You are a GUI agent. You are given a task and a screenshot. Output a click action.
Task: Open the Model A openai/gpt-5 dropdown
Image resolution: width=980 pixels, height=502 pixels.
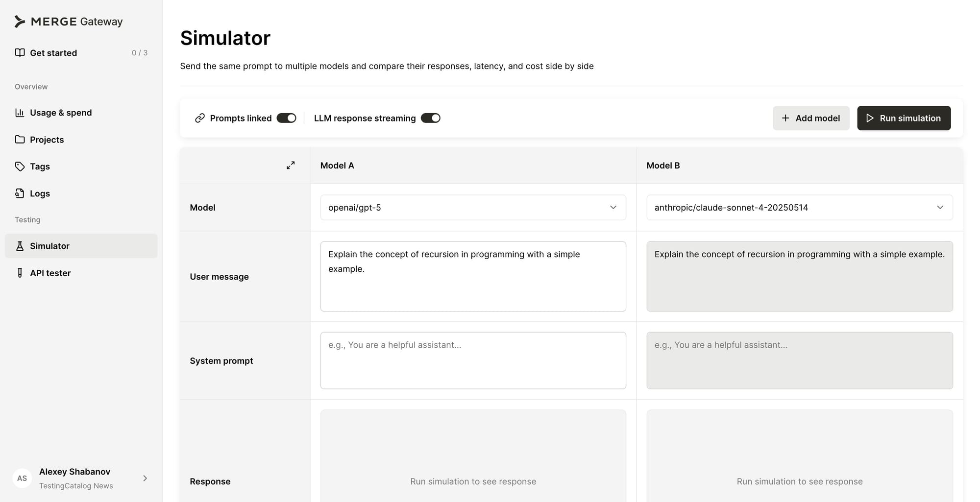pos(473,208)
